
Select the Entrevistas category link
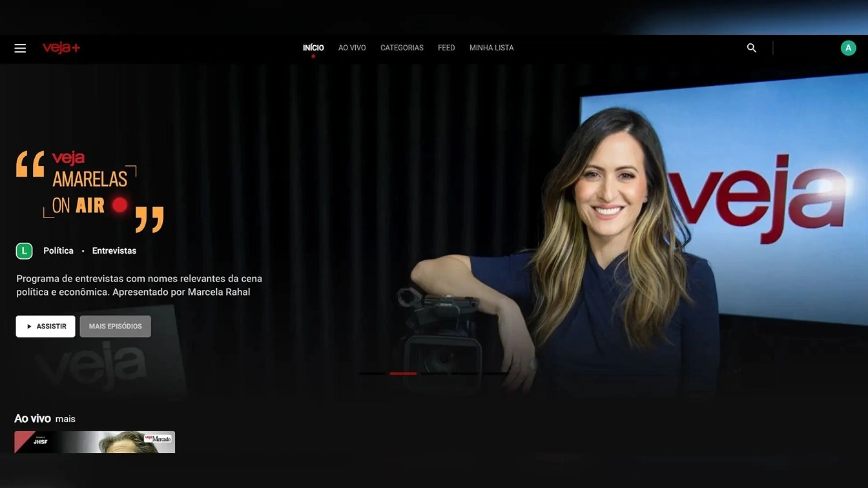[114, 251]
